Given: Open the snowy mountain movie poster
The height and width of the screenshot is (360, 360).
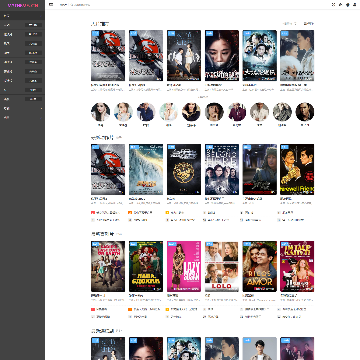Looking at the screenshot, I should [x=146, y=169].
